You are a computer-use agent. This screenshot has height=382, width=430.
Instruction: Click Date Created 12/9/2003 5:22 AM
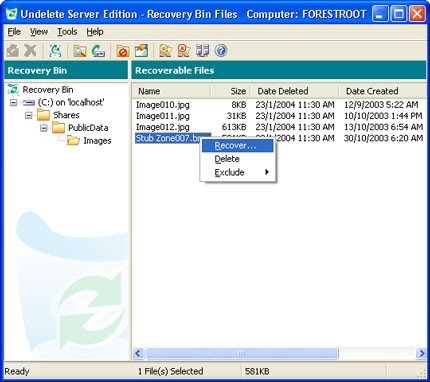tap(381, 105)
